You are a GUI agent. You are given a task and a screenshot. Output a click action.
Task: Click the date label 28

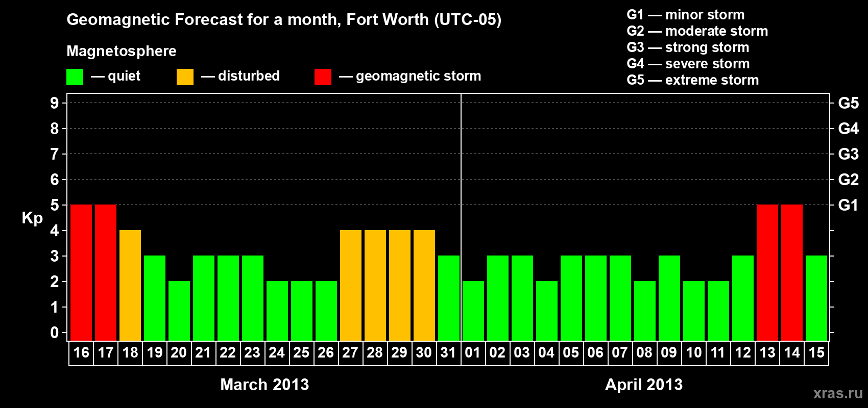375,352
